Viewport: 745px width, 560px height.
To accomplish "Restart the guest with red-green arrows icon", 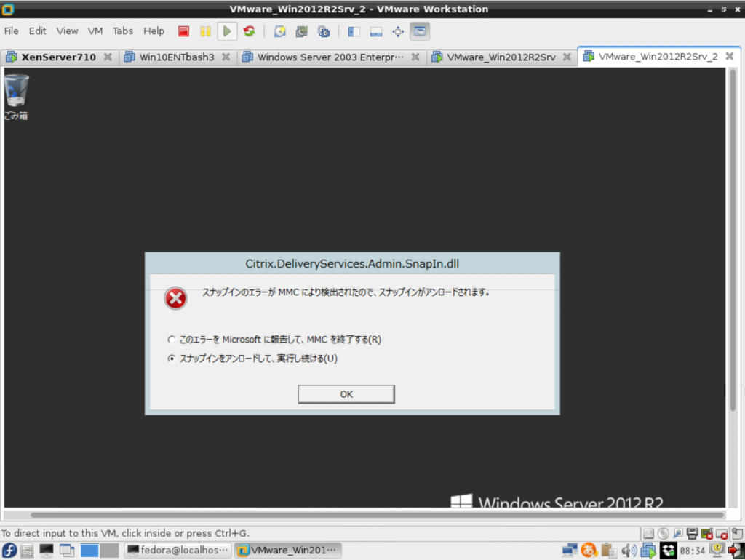I will click(250, 31).
